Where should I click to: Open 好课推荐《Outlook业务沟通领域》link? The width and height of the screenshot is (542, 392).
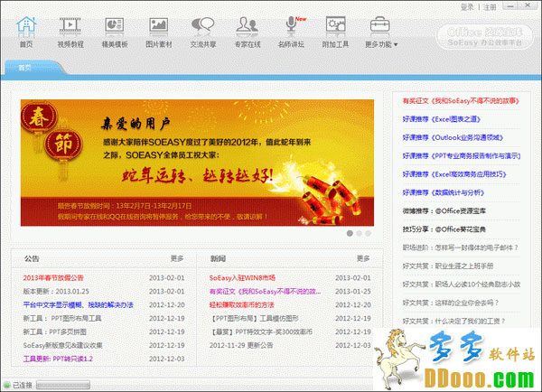(453, 137)
